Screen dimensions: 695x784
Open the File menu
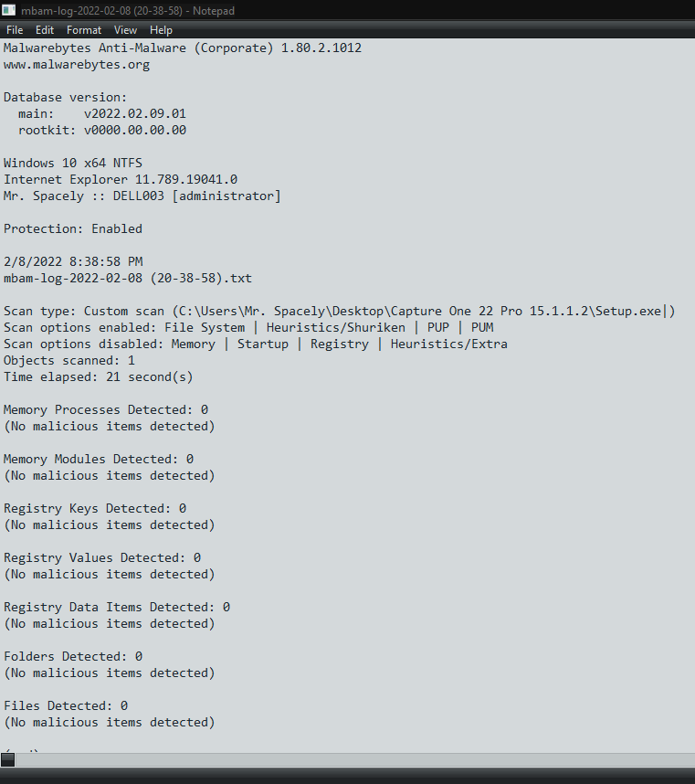(15, 30)
